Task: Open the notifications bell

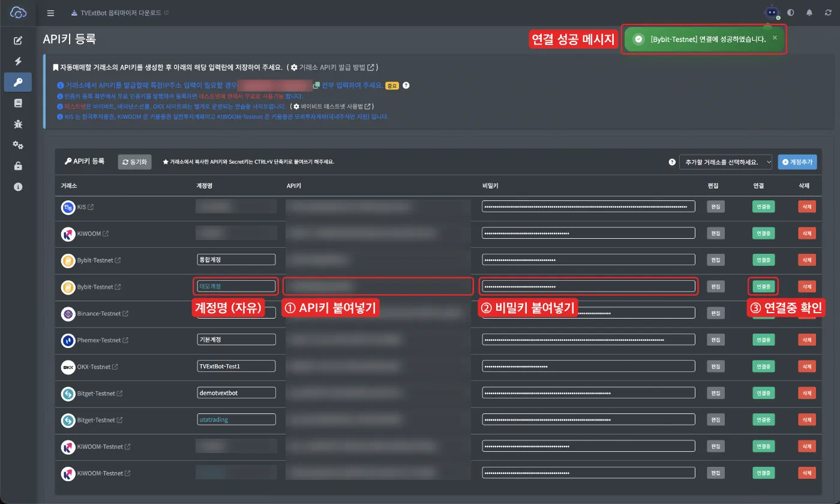Action: 809,13
